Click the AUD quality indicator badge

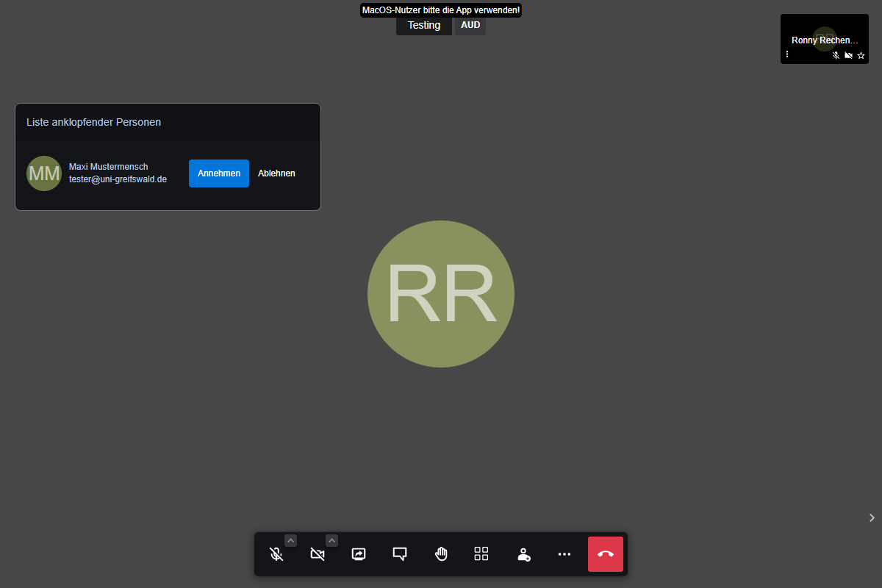[x=470, y=26]
